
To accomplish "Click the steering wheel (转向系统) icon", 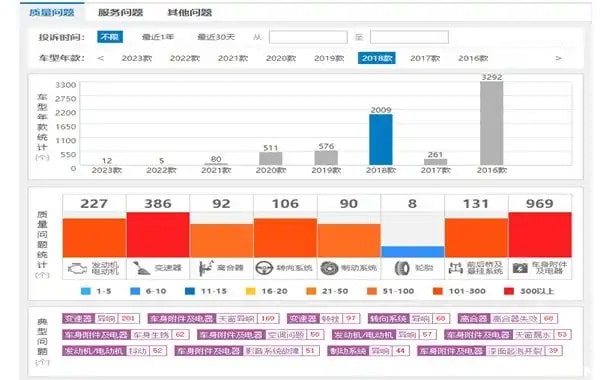I will point(264,268).
